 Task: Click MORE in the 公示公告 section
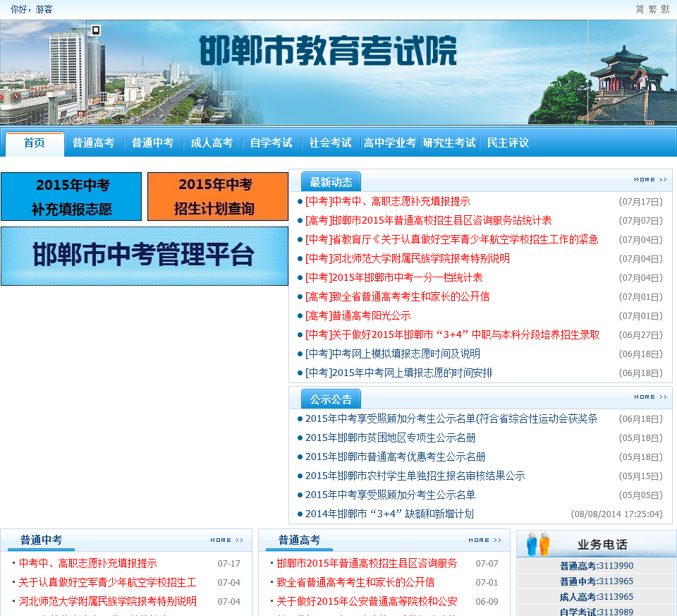coord(650,397)
